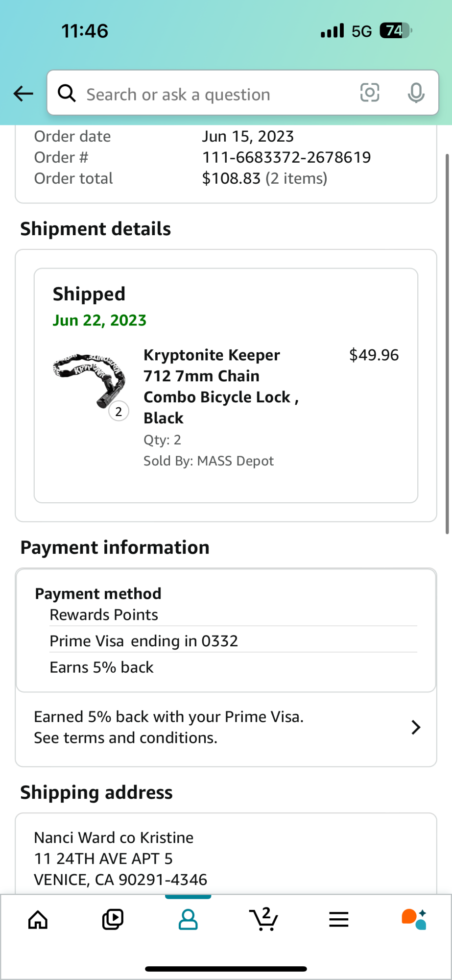Open the account profile tab
452x980 pixels.
click(188, 919)
